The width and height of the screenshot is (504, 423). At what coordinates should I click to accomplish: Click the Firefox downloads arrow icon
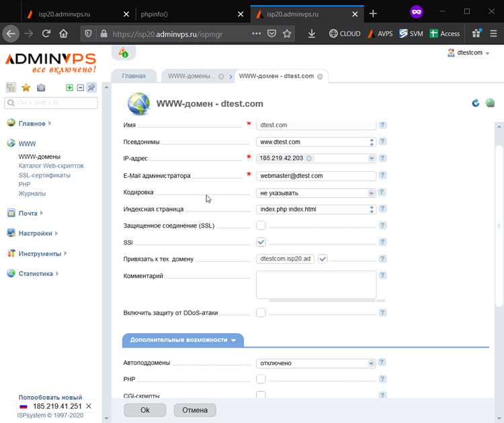311,34
